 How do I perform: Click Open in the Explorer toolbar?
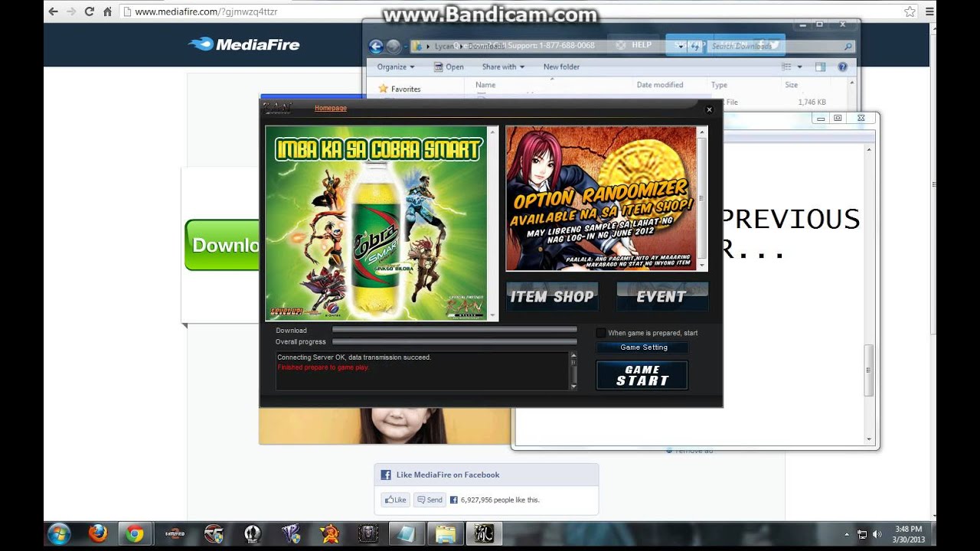[449, 67]
